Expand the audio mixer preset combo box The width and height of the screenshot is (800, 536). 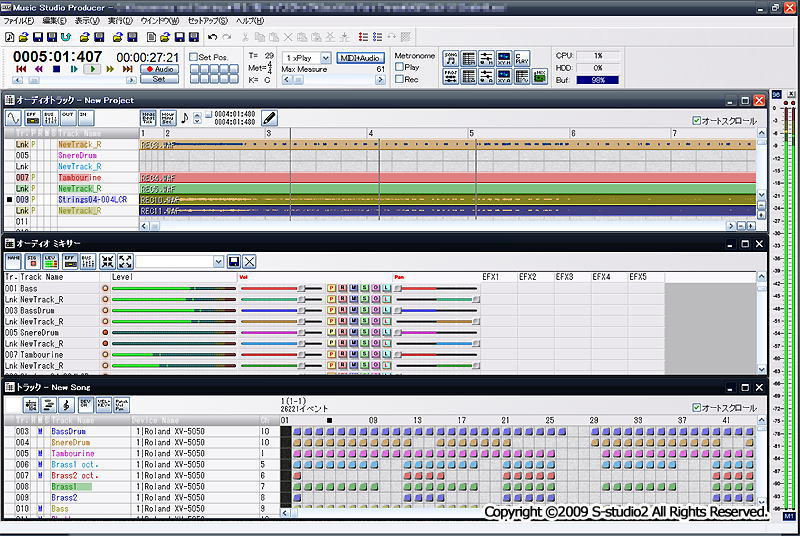tap(219, 261)
